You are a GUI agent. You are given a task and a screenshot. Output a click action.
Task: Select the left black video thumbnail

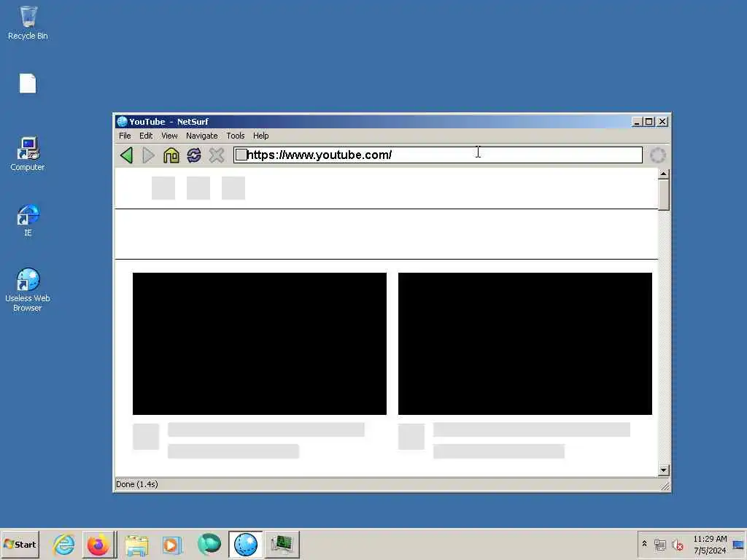(x=260, y=344)
